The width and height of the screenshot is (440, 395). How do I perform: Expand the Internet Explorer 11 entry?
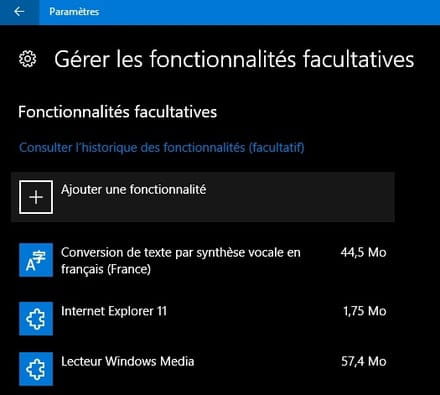[x=203, y=319]
